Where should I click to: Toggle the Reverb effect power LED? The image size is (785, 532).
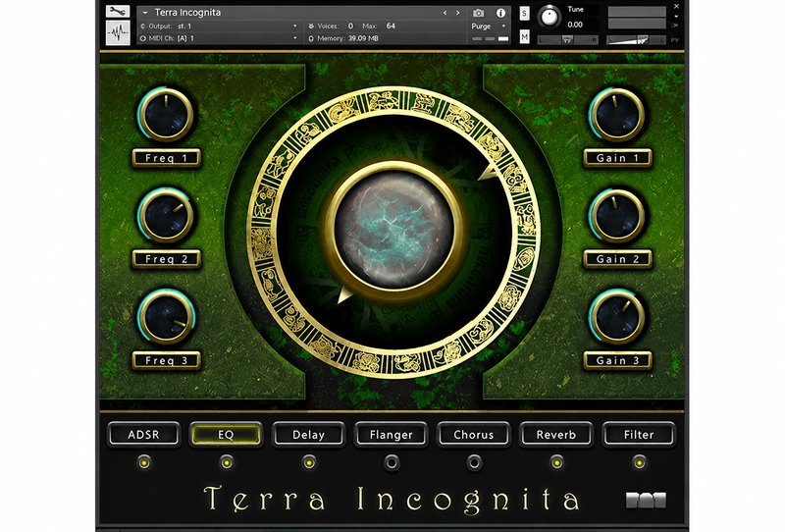coord(556,462)
